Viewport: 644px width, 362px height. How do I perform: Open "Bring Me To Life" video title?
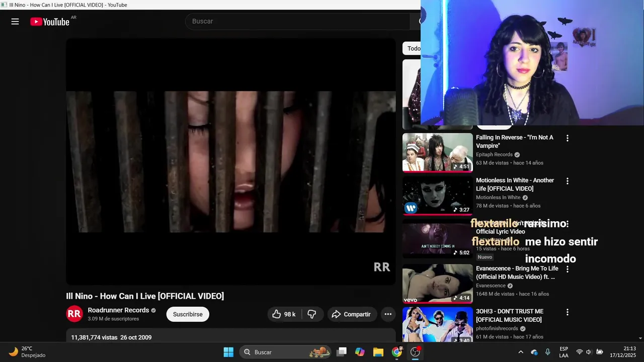[517, 273]
